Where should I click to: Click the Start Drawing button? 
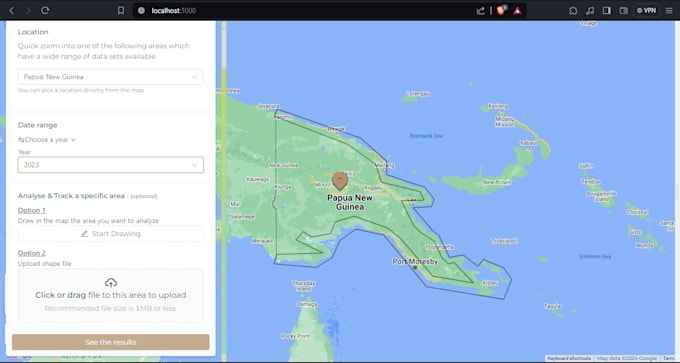pos(111,234)
